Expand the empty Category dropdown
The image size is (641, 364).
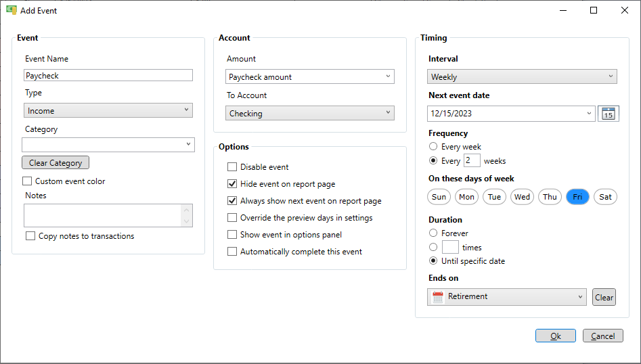click(108, 145)
